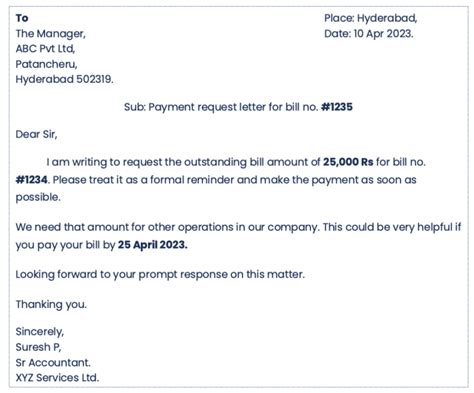This screenshot has width=474, height=393.
Task: Click the signer name 'Suresh P,'
Action: pos(38,347)
